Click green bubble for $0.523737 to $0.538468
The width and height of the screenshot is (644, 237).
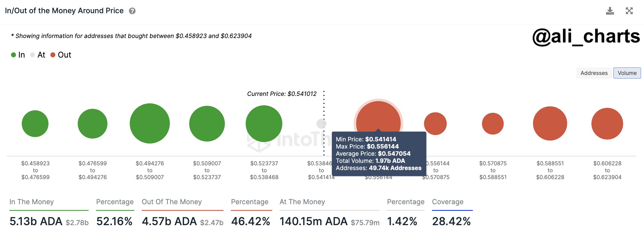tap(264, 123)
